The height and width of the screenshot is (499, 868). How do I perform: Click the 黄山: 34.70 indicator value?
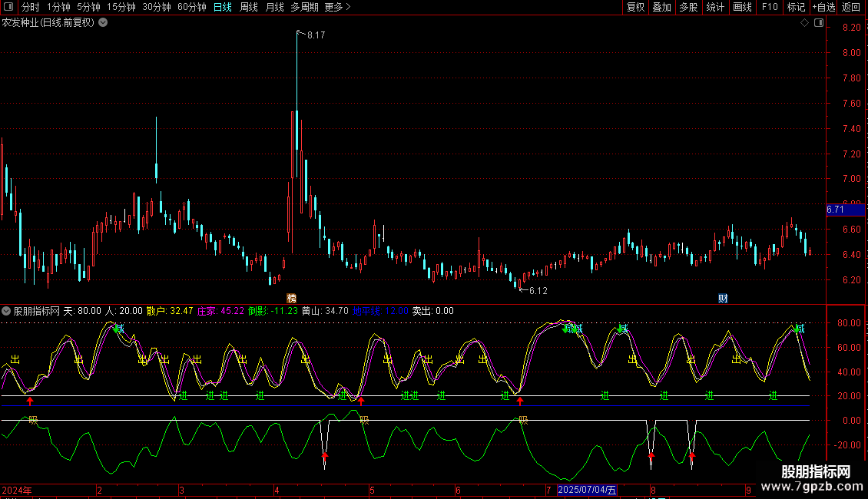(325, 311)
